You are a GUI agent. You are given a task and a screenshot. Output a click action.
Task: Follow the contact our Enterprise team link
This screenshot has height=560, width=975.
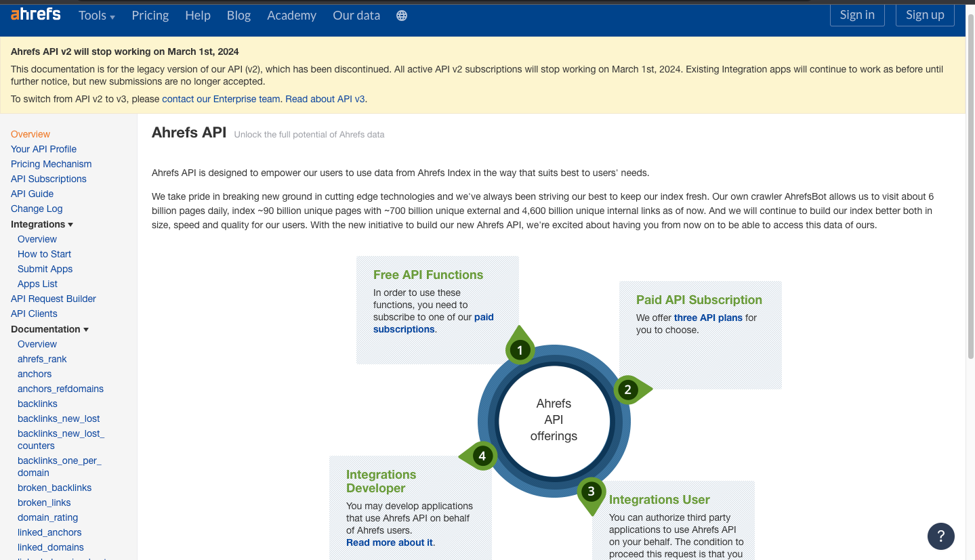[221, 99]
